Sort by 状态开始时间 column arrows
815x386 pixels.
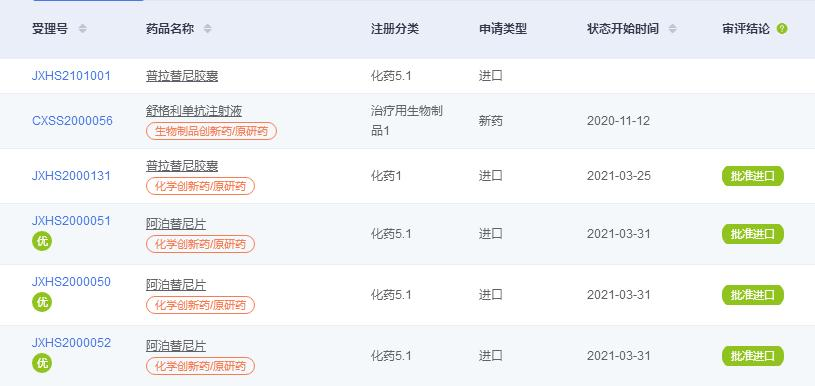click(x=673, y=29)
